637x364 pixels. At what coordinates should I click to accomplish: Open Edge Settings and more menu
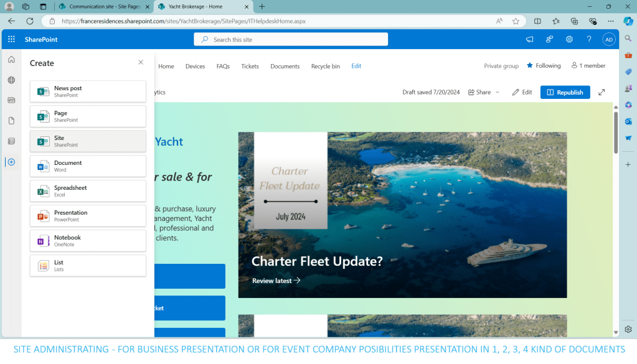point(611,21)
